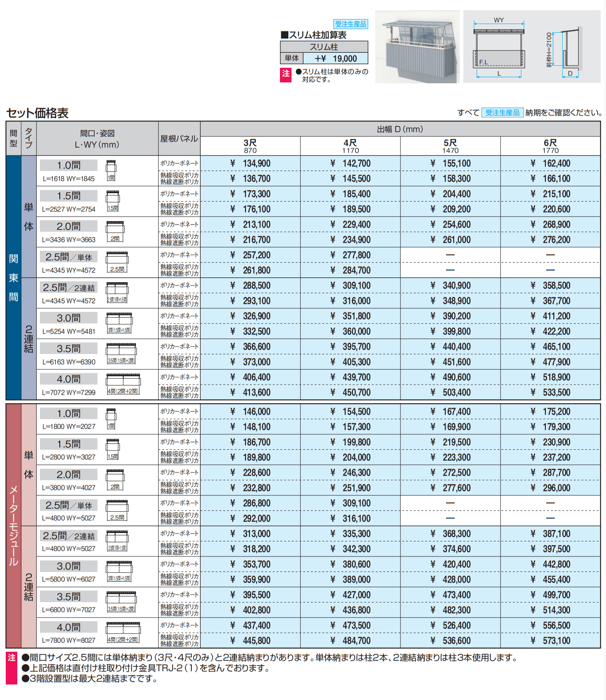Screen dimensions: 606x700
Task: Select the 6尺 1770 column header
Action: (x=550, y=146)
